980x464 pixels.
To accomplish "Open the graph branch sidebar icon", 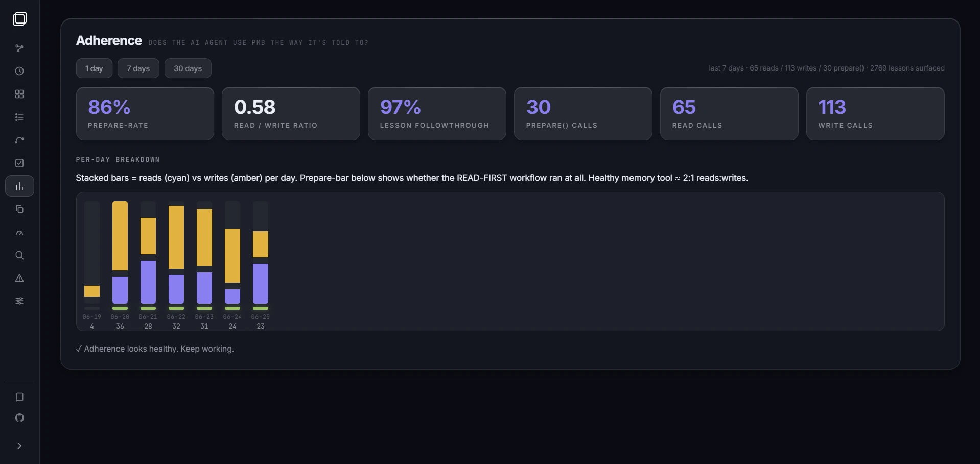I will pyautogui.click(x=19, y=48).
